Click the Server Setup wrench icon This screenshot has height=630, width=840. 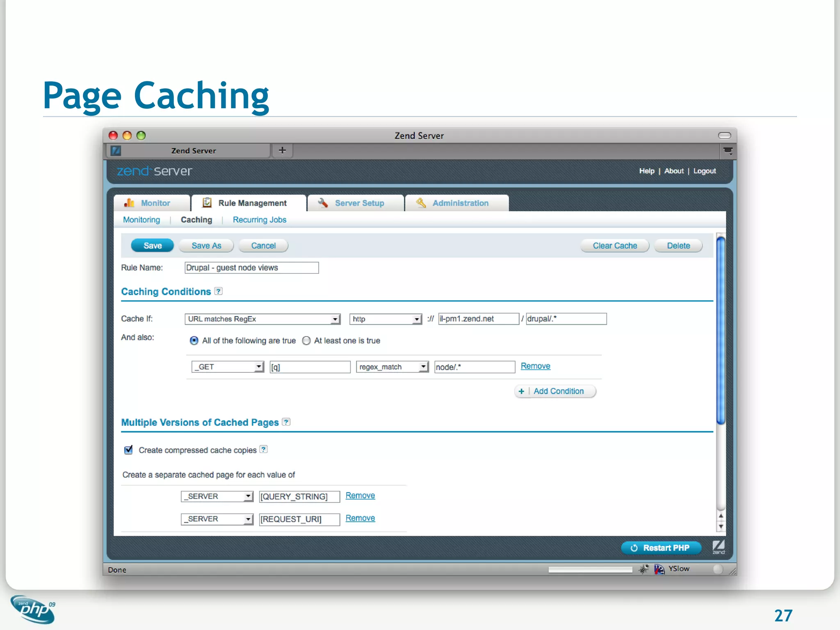[323, 203]
